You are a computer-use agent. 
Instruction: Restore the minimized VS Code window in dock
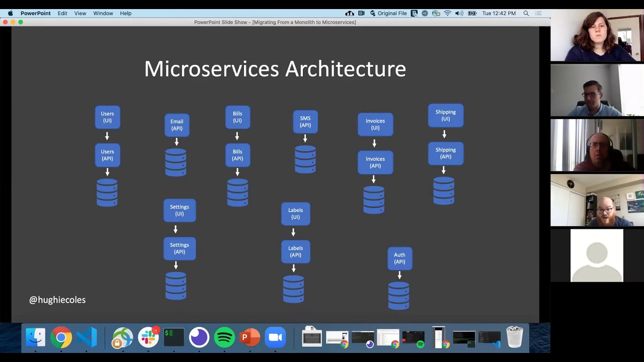490,338
